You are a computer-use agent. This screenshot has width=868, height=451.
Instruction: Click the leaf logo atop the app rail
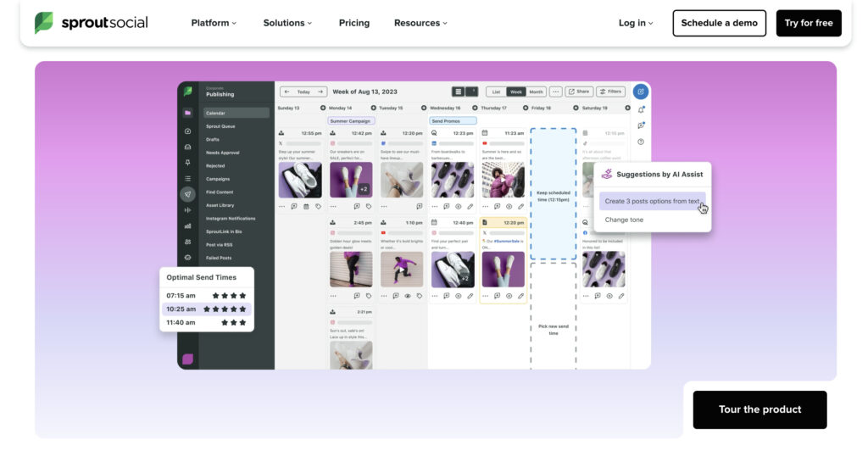187,92
